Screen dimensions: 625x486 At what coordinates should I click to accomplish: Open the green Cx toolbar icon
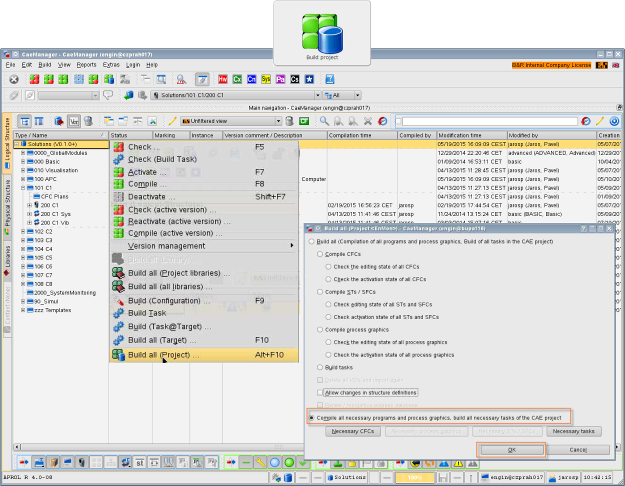237,79
